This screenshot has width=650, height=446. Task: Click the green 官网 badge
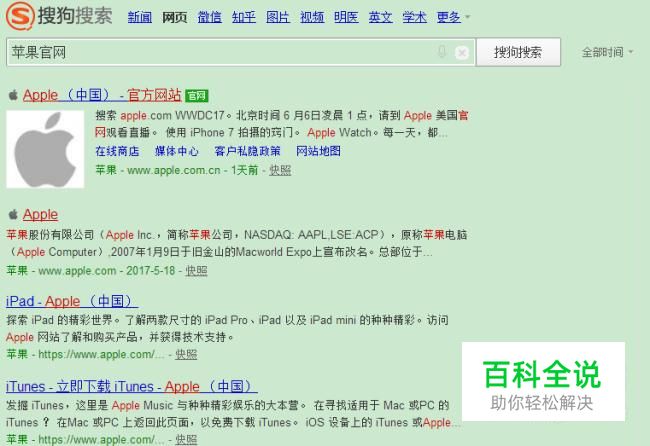[196, 96]
